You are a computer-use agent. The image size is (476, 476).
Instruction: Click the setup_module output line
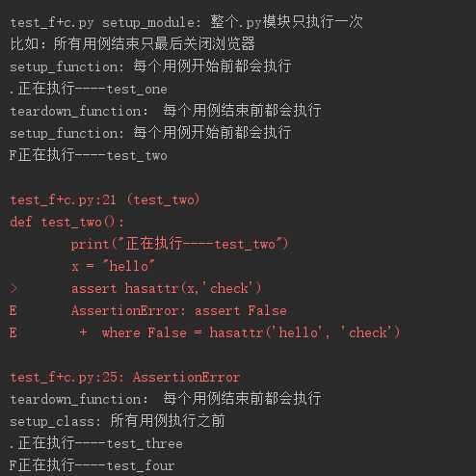pos(186,22)
